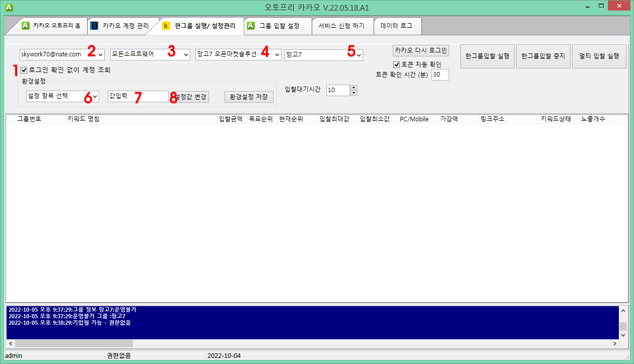
Task: Click the green A icon on 그룹 입찰 설정 tab
Action: pos(250,25)
